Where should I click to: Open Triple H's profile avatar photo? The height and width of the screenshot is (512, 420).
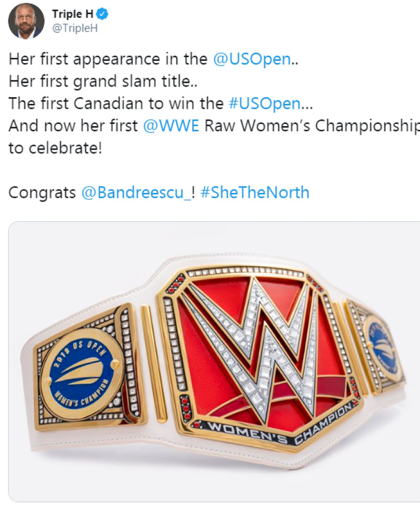[x=26, y=21]
